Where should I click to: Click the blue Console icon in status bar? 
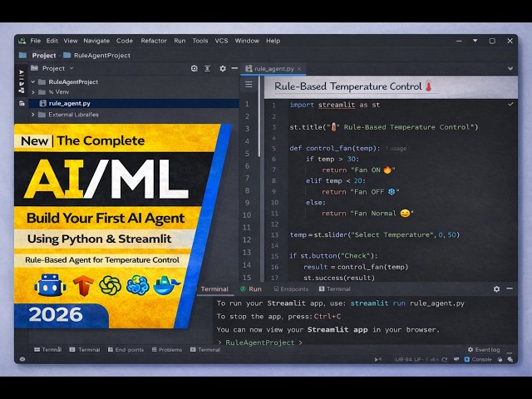[x=467, y=359]
